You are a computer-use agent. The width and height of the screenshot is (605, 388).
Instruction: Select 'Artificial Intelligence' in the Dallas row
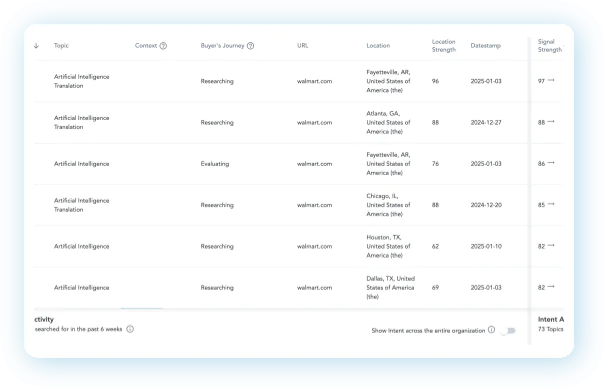[81, 287]
